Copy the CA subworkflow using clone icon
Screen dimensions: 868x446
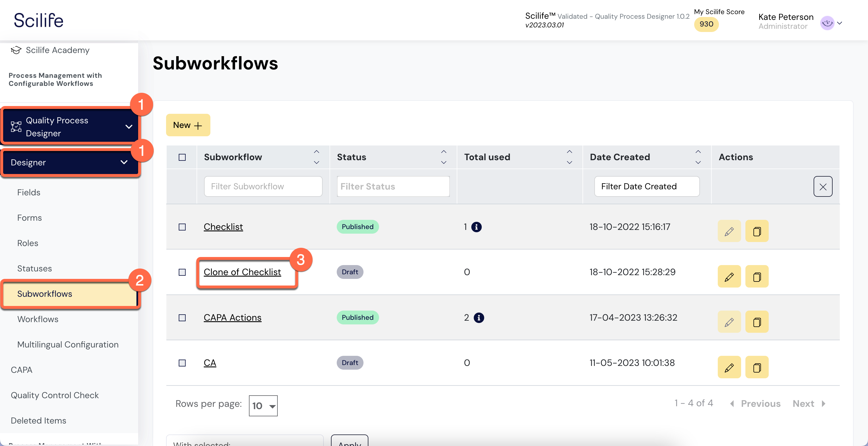coord(756,367)
